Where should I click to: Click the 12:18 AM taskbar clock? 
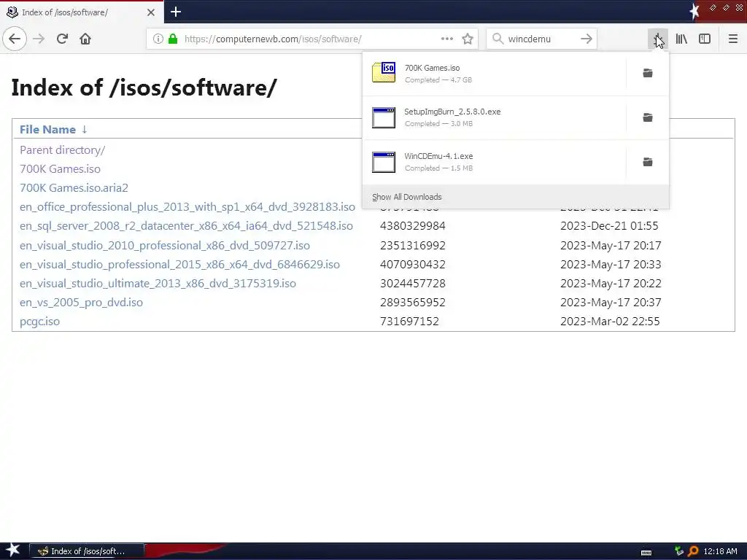tap(720, 551)
